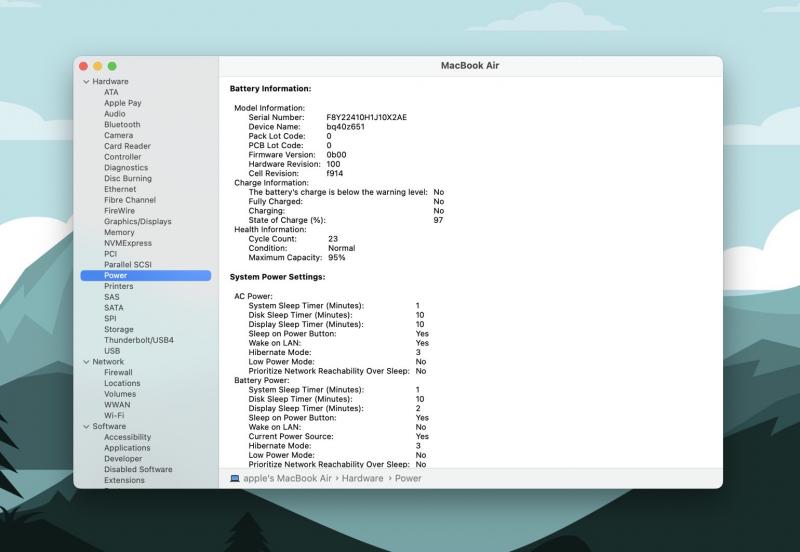This screenshot has width=800, height=552.
Task: Click the Hardware group label
Action: pyautogui.click(x=110, y=82)
